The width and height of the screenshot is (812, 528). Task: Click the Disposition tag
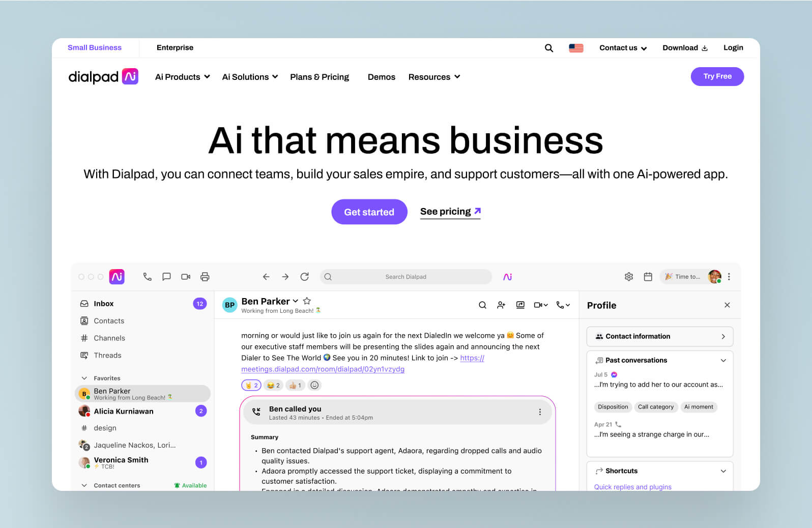coord(613,407)
